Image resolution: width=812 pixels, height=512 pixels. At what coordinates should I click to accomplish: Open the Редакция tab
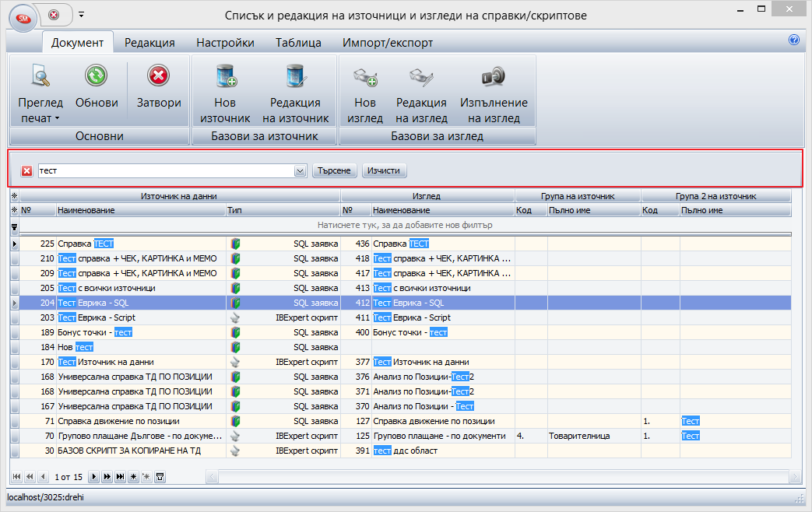(149, 43)
